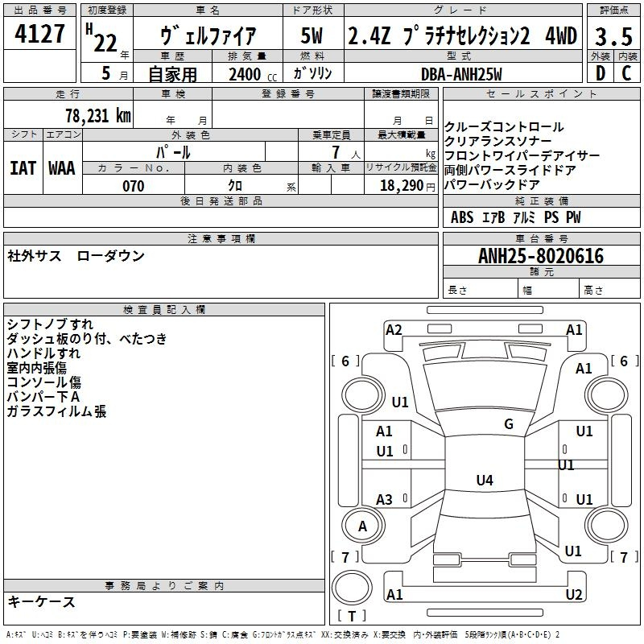Select mileage 78,231 km
Screen dimensions: 644x644
(x=97, y=116)
